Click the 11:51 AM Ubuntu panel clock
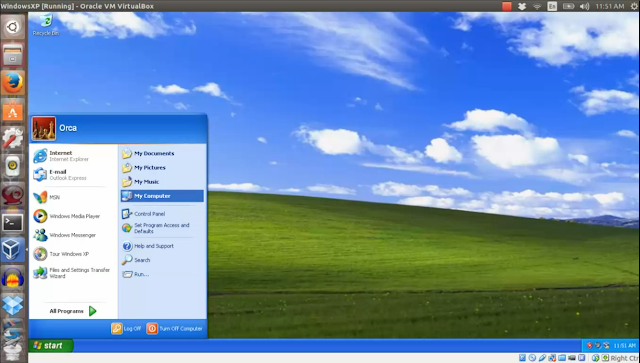640x363 pixels. pyautogui.click(x=610, y=7)
